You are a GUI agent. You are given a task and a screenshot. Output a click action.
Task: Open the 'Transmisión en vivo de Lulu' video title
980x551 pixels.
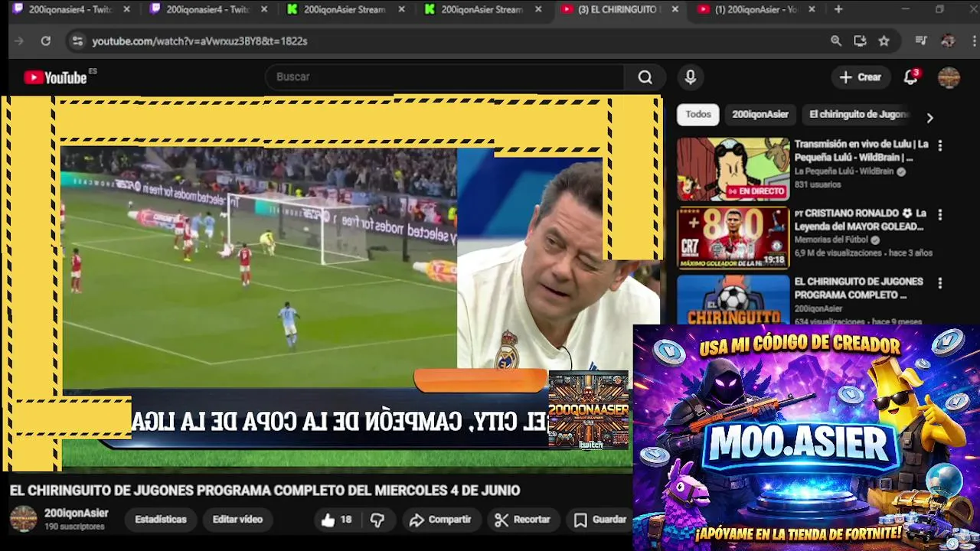[x=861, y=151]
